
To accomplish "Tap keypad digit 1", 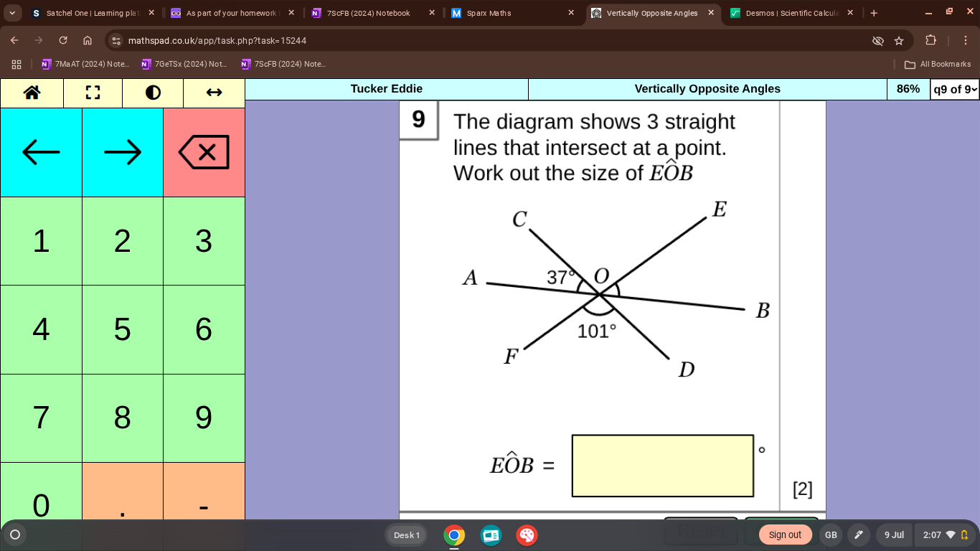I will 41,241.
